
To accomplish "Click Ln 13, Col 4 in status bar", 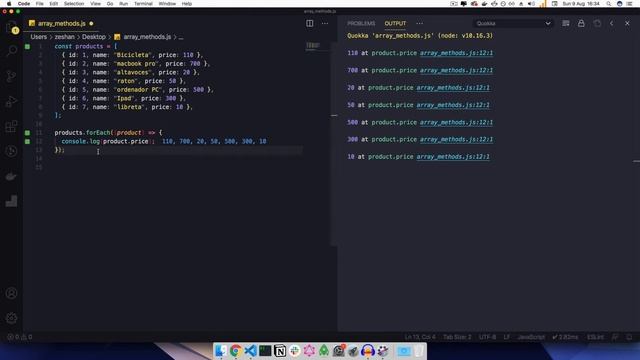I will (420, 337).
